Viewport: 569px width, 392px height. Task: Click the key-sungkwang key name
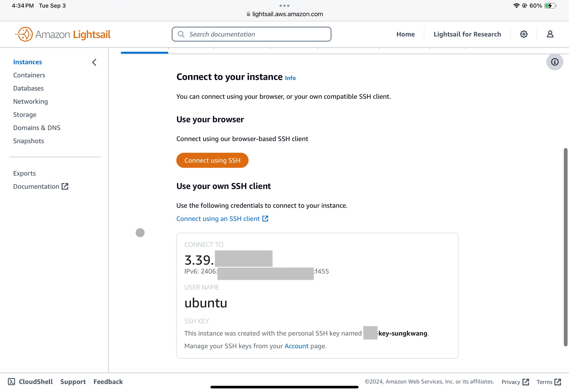coord(403,333)
